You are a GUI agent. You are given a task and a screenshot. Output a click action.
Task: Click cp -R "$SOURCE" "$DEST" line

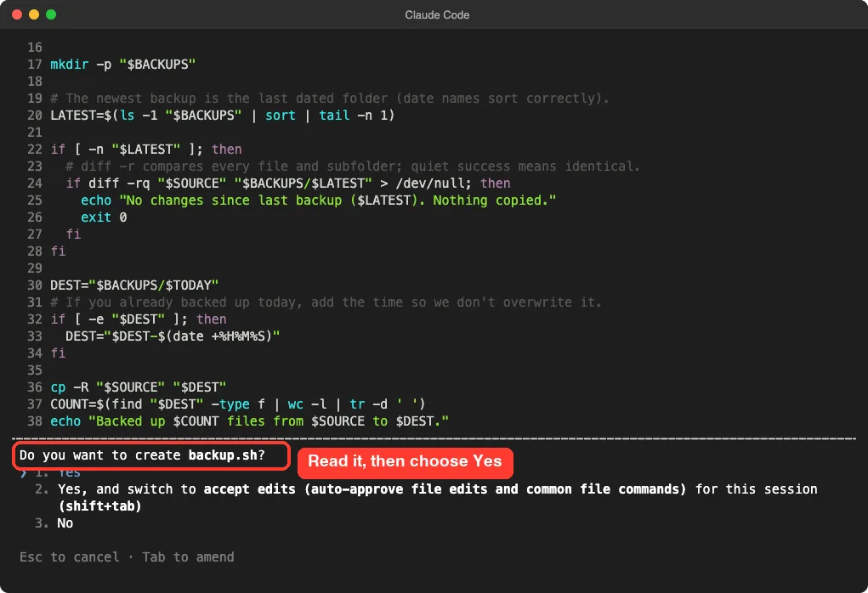coord(139,387)
